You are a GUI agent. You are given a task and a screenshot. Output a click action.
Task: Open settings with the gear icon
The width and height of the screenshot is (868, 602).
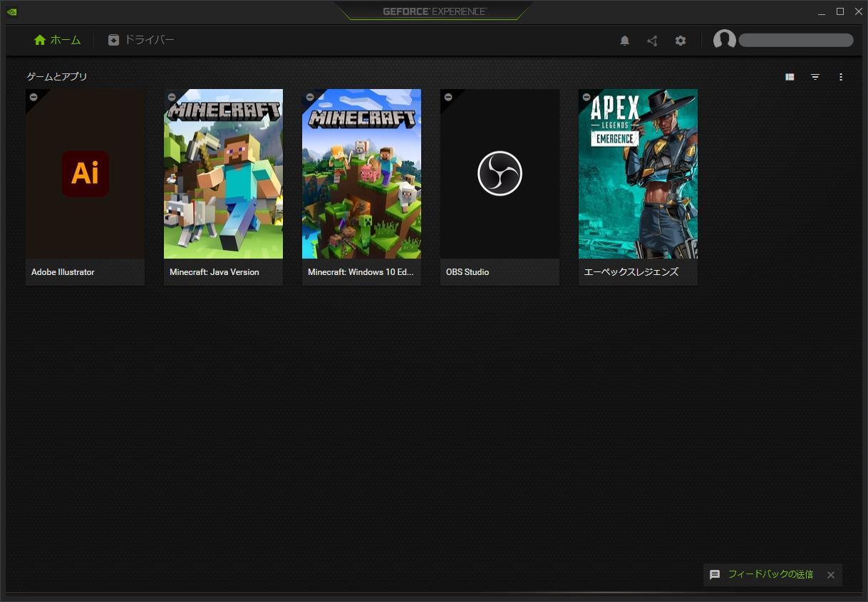681,41
